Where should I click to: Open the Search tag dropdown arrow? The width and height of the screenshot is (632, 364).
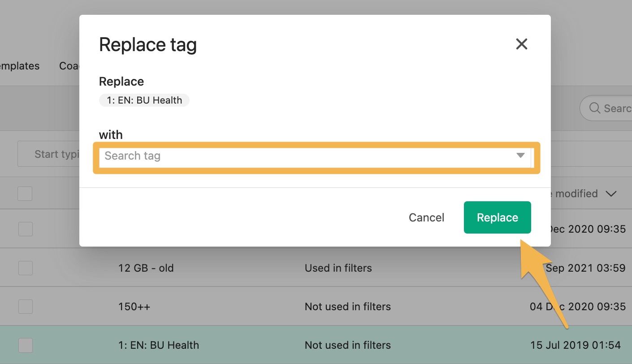[520, 156]
